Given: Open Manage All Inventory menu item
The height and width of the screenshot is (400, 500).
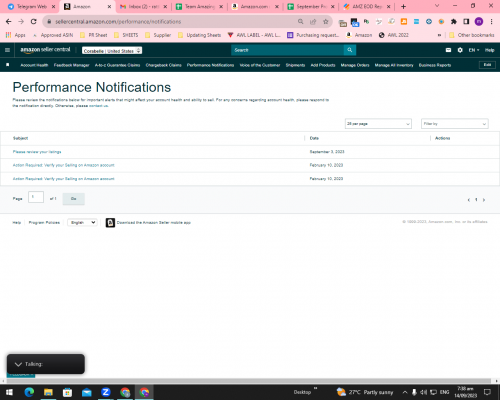Looking at the screenshot, I should click(x=394, y=65).
